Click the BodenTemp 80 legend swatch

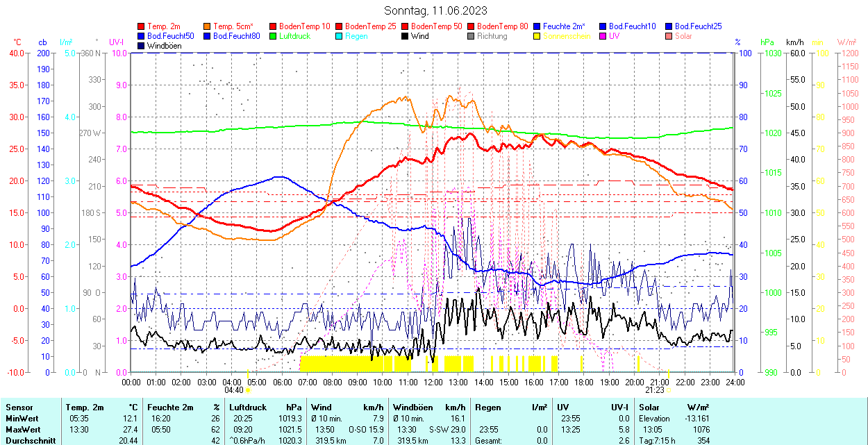pyautogui.click(x=471, y=26)
